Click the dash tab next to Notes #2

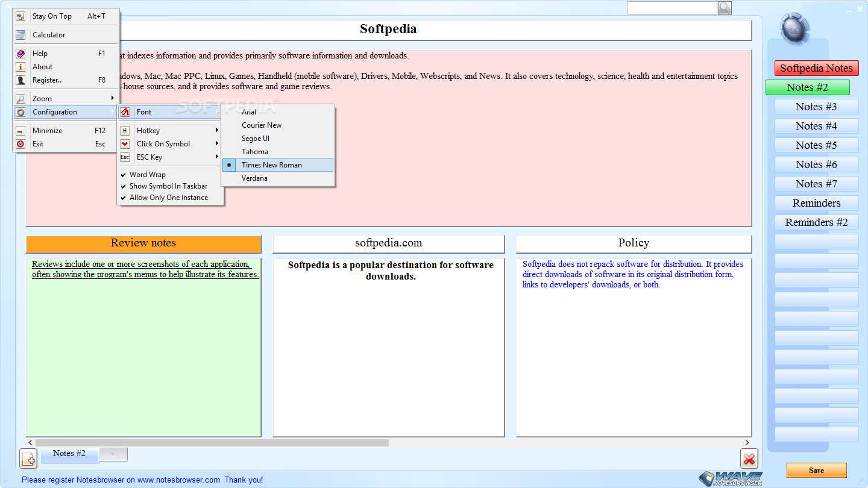click(x=113, y=454)
